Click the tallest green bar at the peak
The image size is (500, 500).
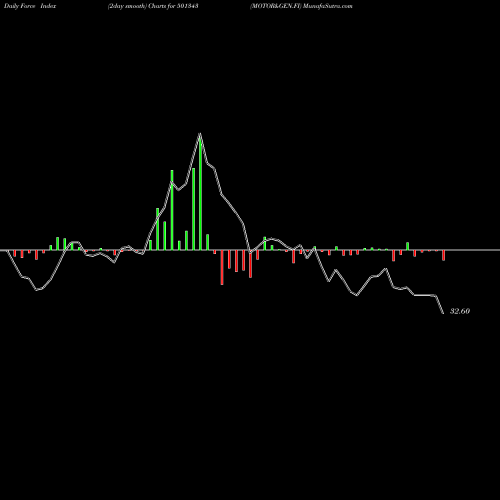(x=200, y=193)
